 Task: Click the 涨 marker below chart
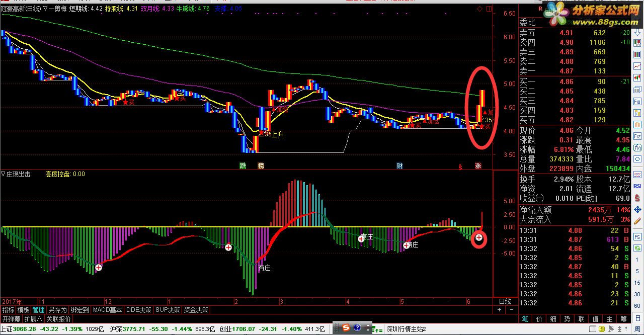pyautogui.click(x=478, y=165)
